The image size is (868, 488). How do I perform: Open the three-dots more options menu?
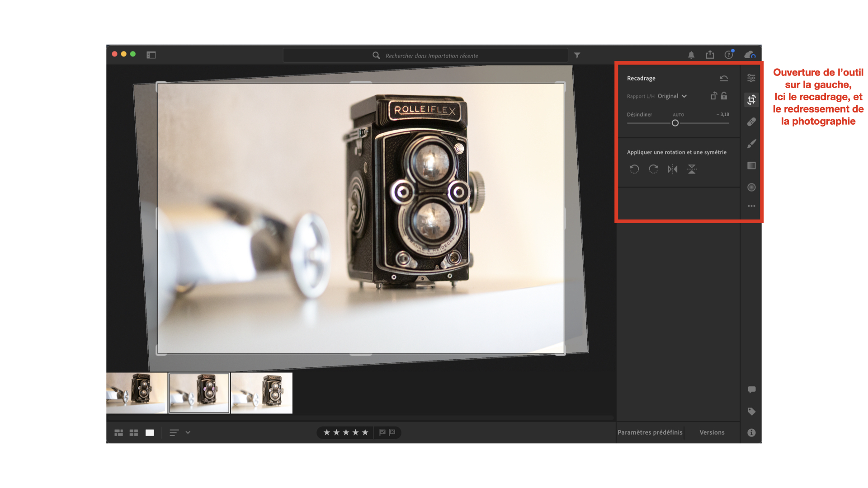tap(751, 206)
